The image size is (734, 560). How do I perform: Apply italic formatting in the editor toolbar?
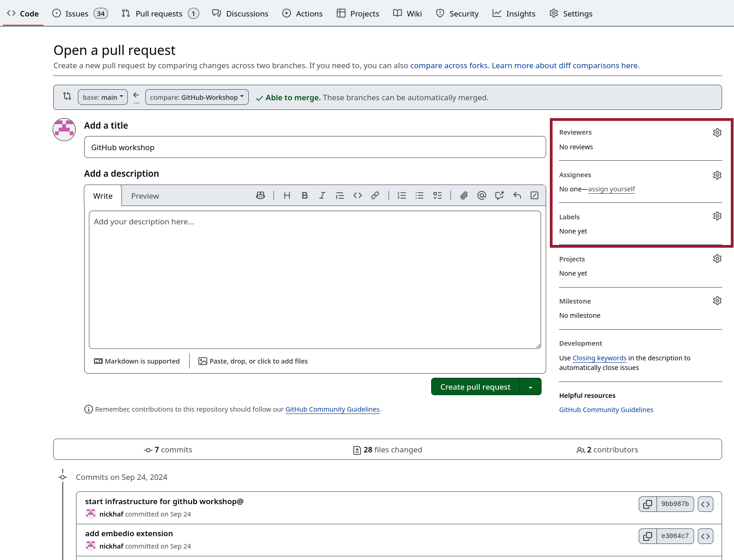(322, 196)
